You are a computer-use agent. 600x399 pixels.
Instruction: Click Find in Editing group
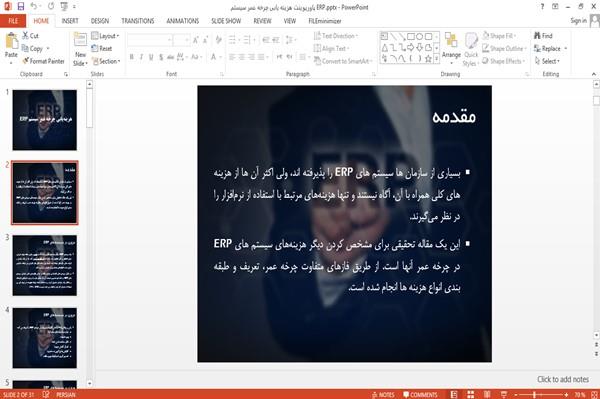click(543, 36)
